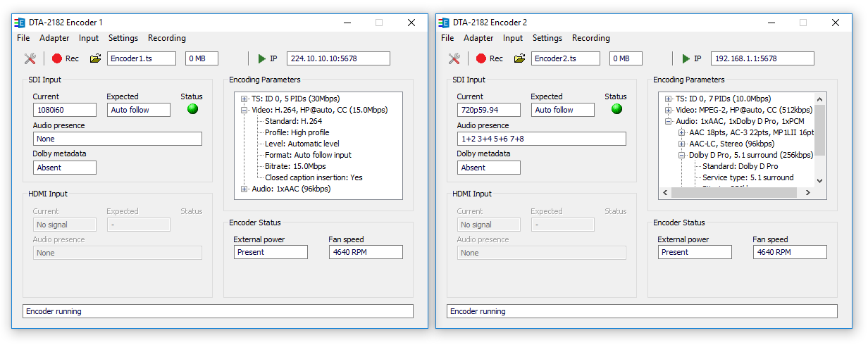
Task: Click vertical scrollbar in Encoder 2 parameters tree
Action: coord(819,130)
